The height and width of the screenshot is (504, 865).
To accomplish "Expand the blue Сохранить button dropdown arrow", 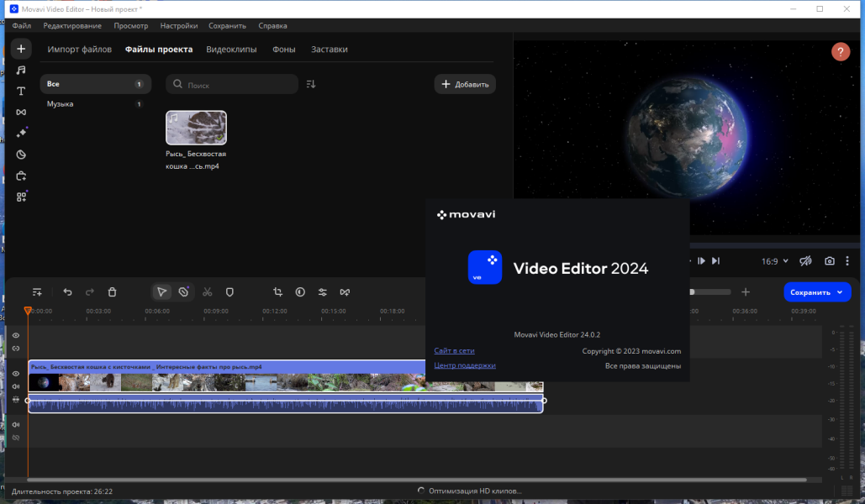I will tap(840, 292).
